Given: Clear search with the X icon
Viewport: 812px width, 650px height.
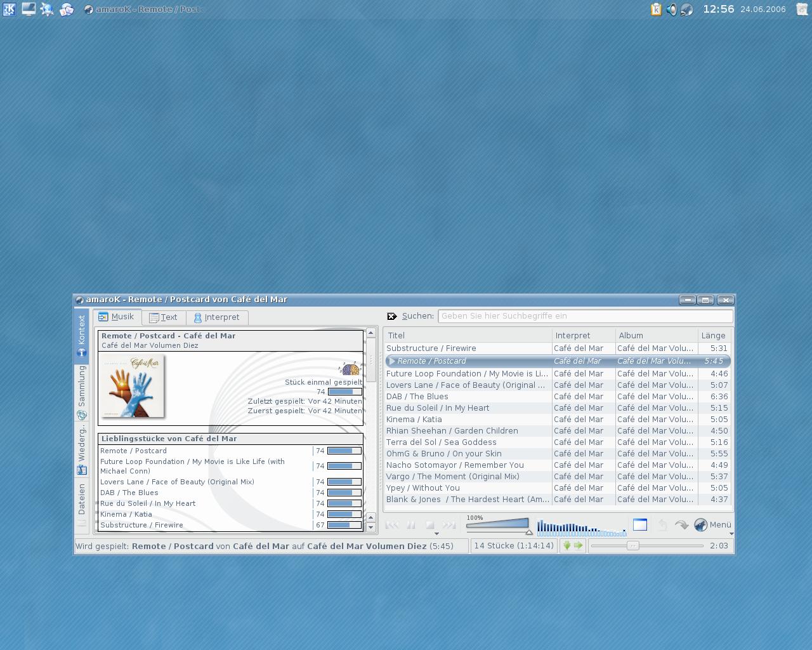Looking at the screenshot, I should click(391, 316).
